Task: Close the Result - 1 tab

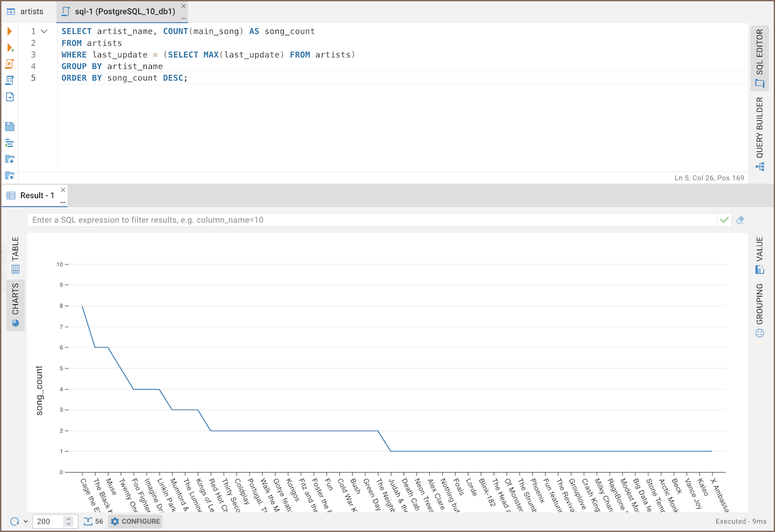Action: click(x=63, y=190)
